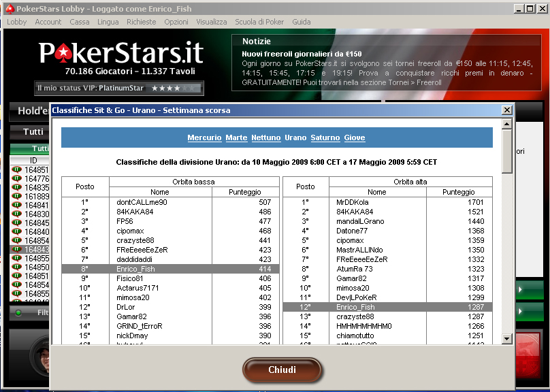Open the Opzioni menu

point(176,22)
